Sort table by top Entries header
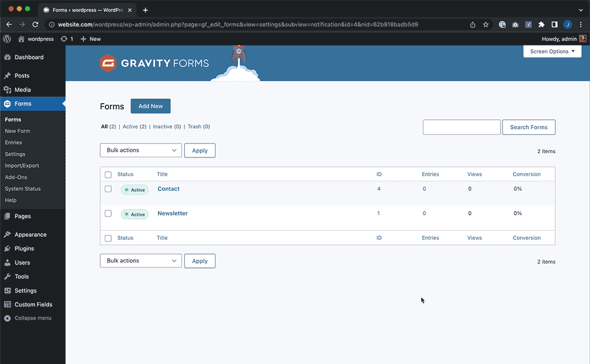Screen dimensions: 590x364 430,174
